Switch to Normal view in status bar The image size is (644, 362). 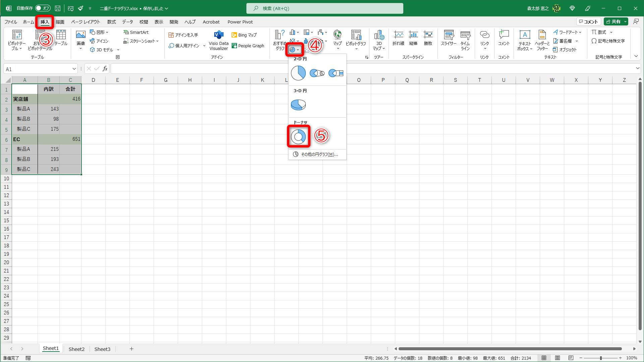coord(544,358)
